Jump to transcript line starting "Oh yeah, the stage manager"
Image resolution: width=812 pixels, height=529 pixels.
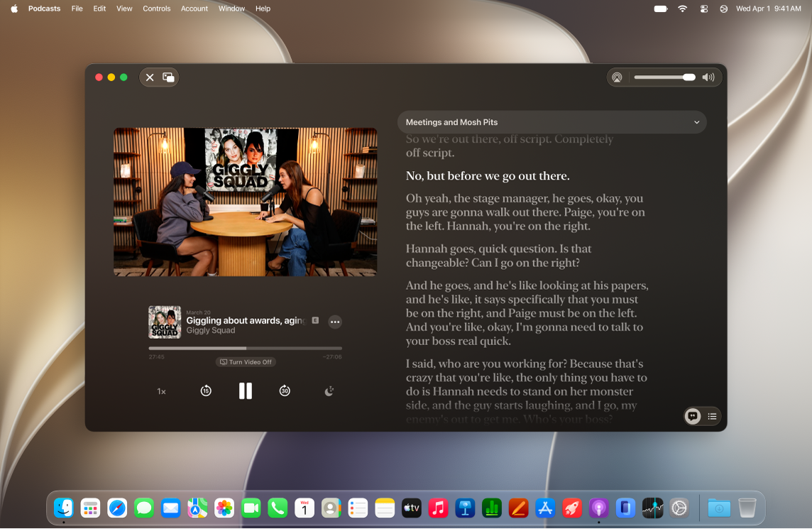[525, 212]
